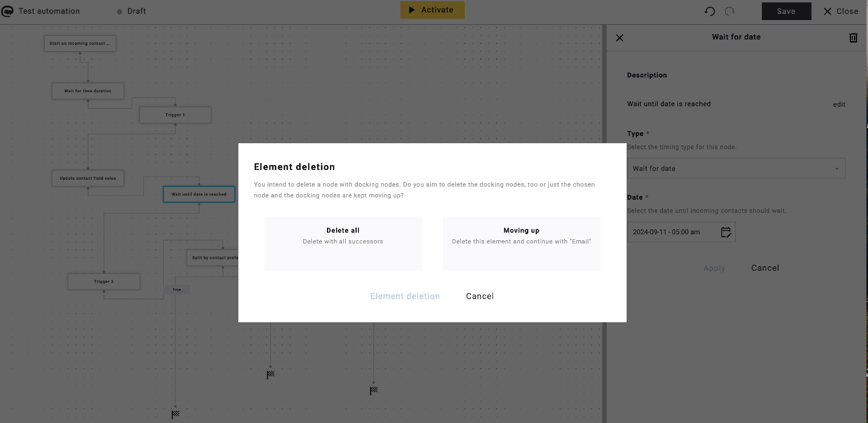868x423 pixels.
Task: Click the date input showing 2024-09-11
Action: pyautogui.click(x=667, y=232)
